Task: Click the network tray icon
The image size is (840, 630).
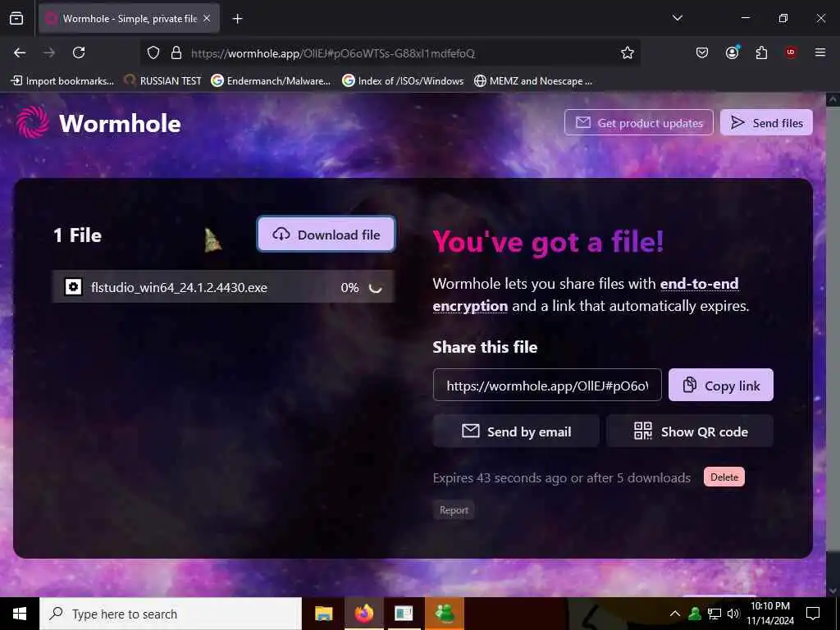Action: pyautogui.click(x=714, y=614)
